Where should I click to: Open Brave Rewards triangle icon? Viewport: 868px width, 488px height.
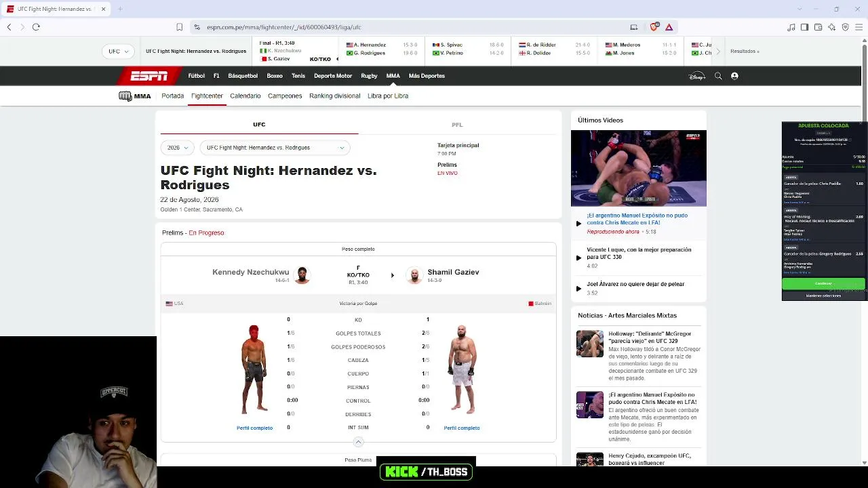coord(669,27)
